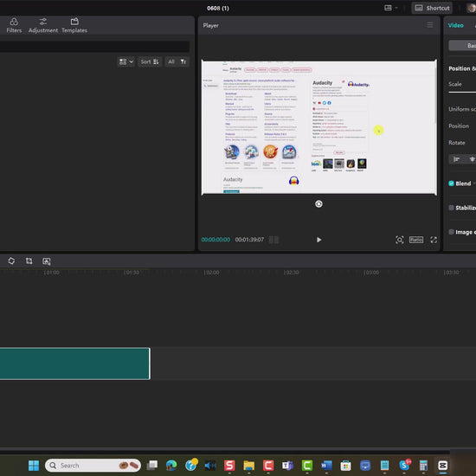
Task: Open File Explorer from the taskbar
Action: (249, 466)
